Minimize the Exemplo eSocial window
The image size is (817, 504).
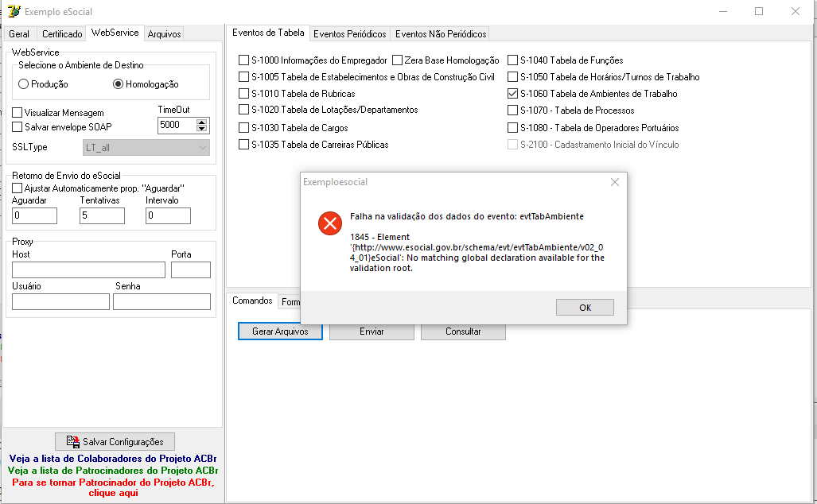(723, 11)
